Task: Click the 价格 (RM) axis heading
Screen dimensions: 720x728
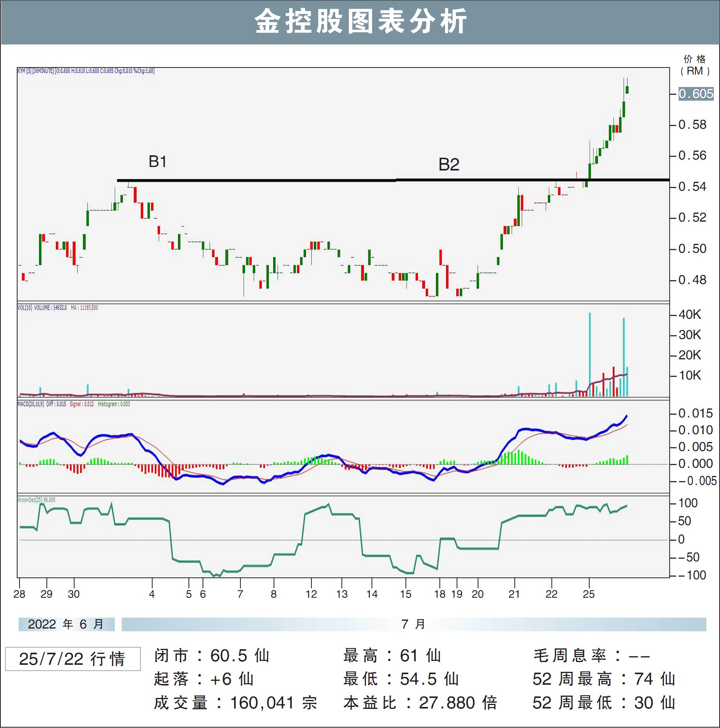Action: (695, 65)
